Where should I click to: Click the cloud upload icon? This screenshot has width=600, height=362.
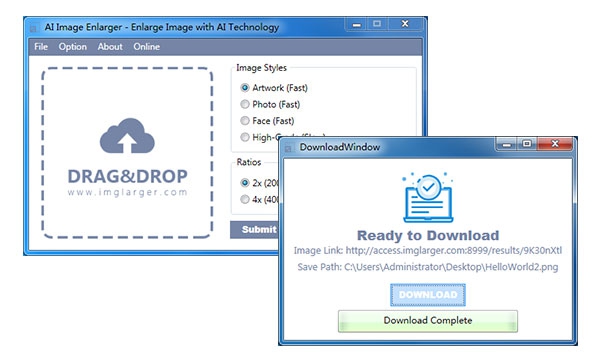tap(127, 136)
